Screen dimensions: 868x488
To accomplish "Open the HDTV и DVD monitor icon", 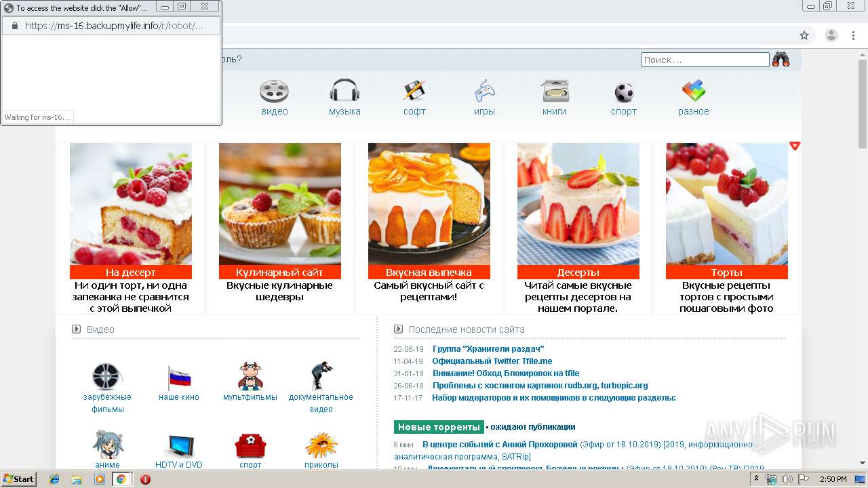I will (x=179, y=446).
